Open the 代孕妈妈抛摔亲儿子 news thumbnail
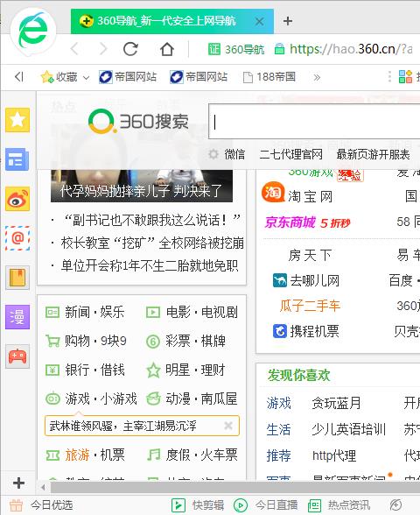 [142, 186]
